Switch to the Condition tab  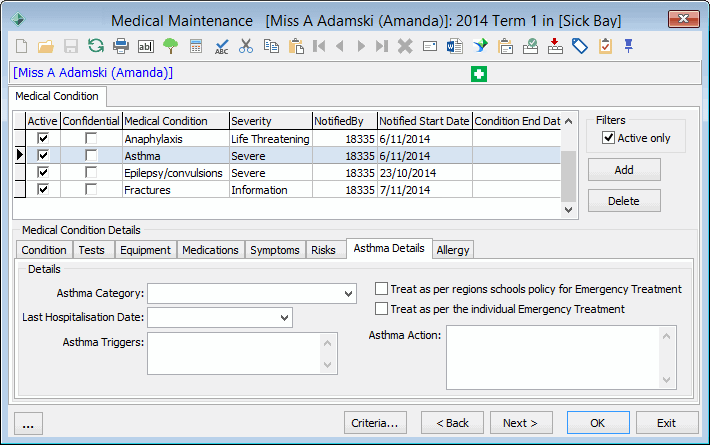click(43, 250)
